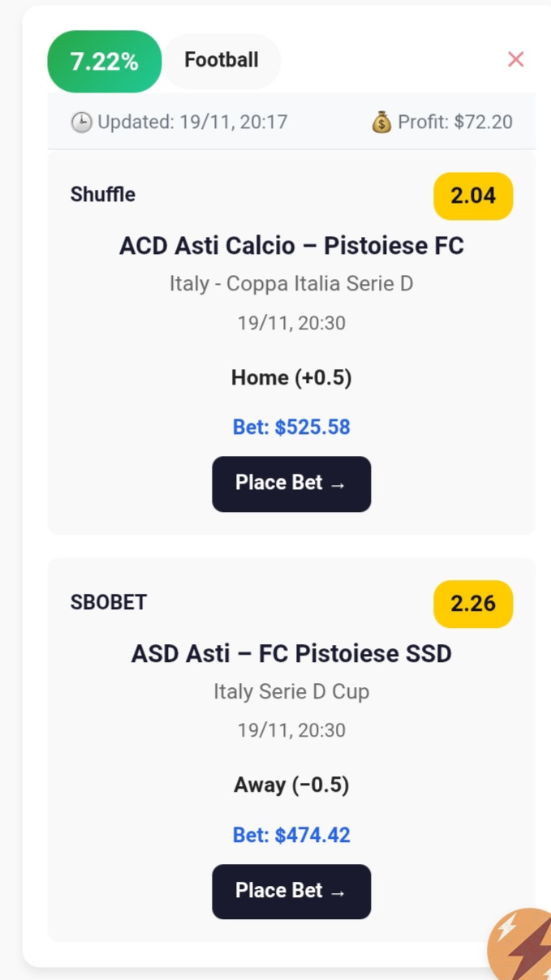Open the ASD Asti – FC Pistoiese SSD match
551x980 pixels.
pyautogui.click(x=291, y=653)
